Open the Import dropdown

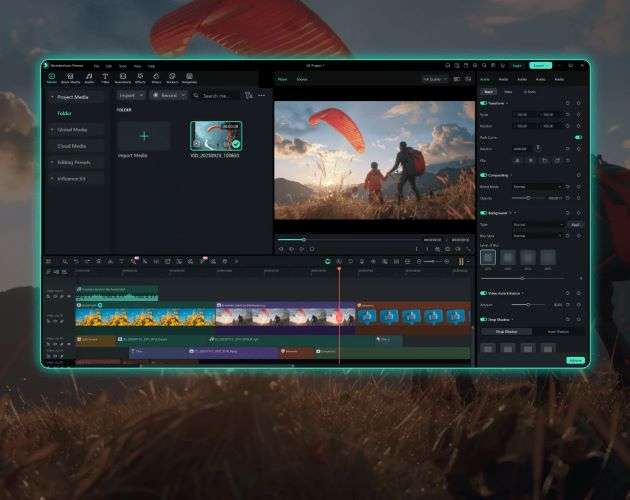point(131,95)
